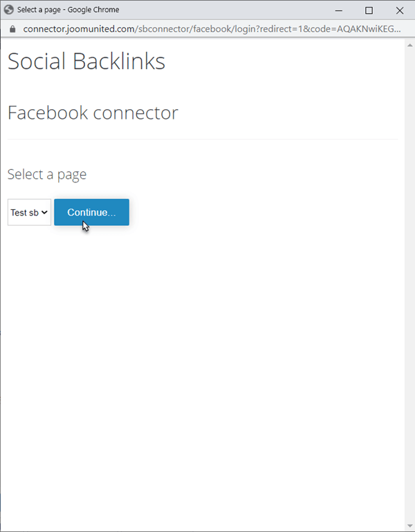Click the sbconnector/facebook/login path in URL
Screen dimensions: 415x532
(185, 29)
